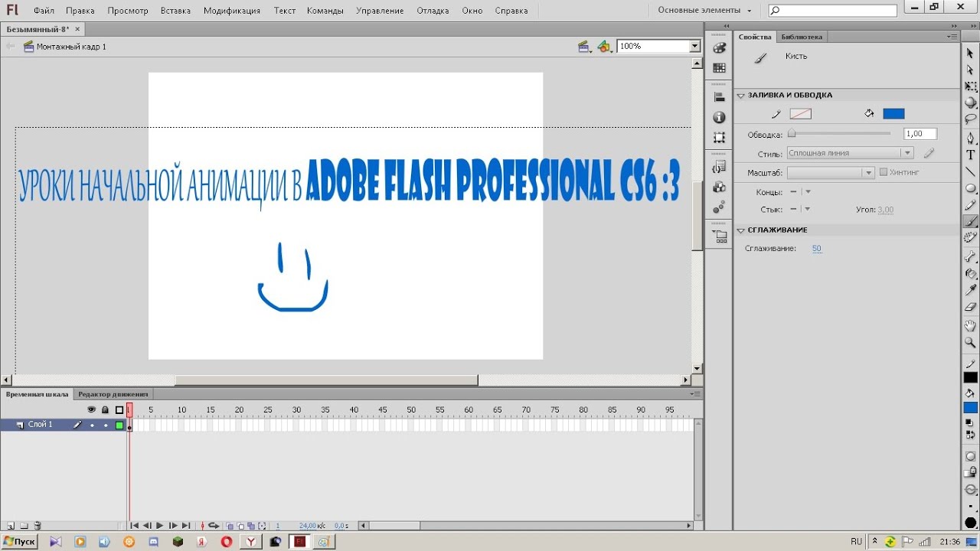
Task: Select the Text tool
Action: click(x=971, y=155)
